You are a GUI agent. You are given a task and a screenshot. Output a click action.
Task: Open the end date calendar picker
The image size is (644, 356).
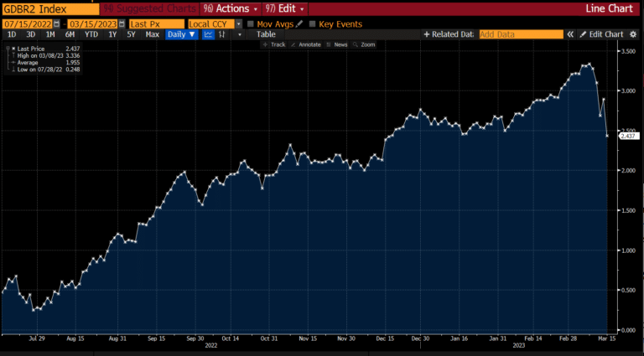coord(122,24)
